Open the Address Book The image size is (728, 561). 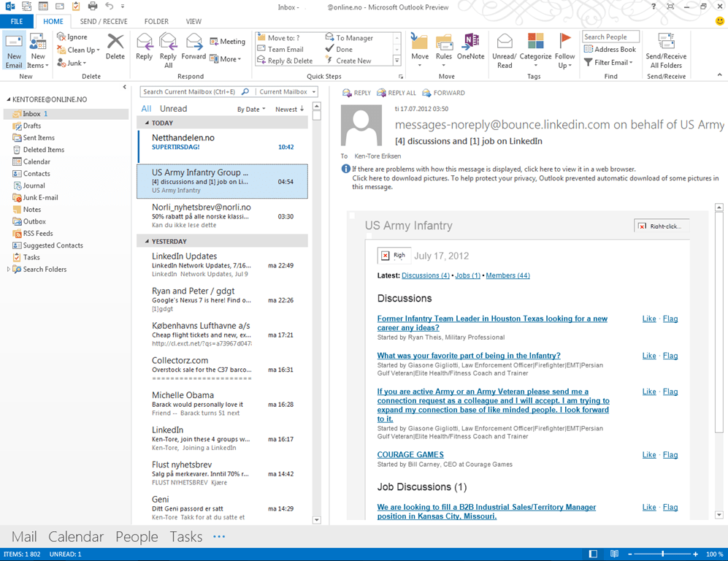point(610,49)
